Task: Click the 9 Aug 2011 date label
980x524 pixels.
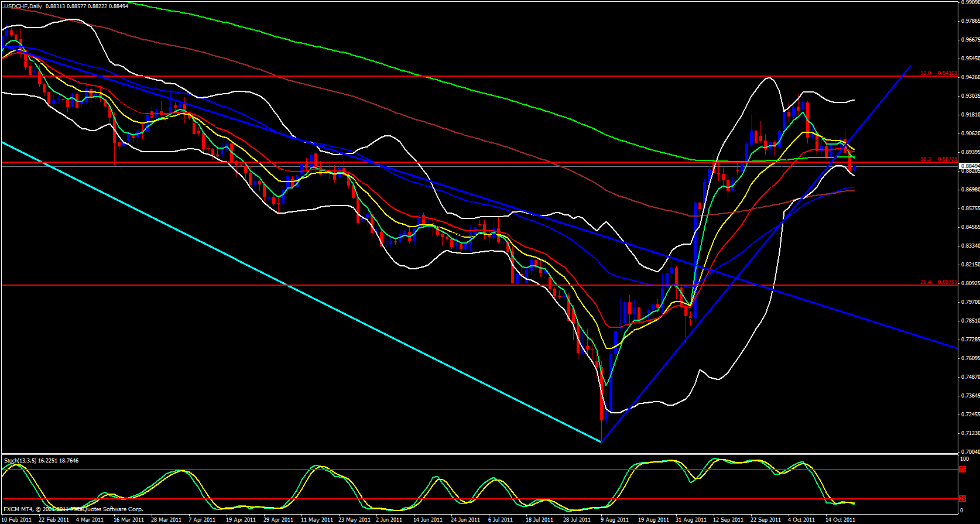Action: (x=614, y=520)
